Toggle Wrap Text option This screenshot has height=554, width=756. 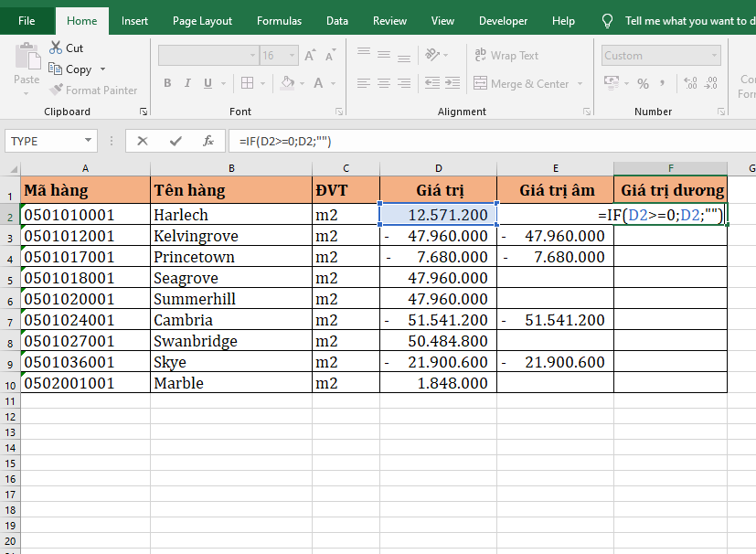(x=506, y=56)
